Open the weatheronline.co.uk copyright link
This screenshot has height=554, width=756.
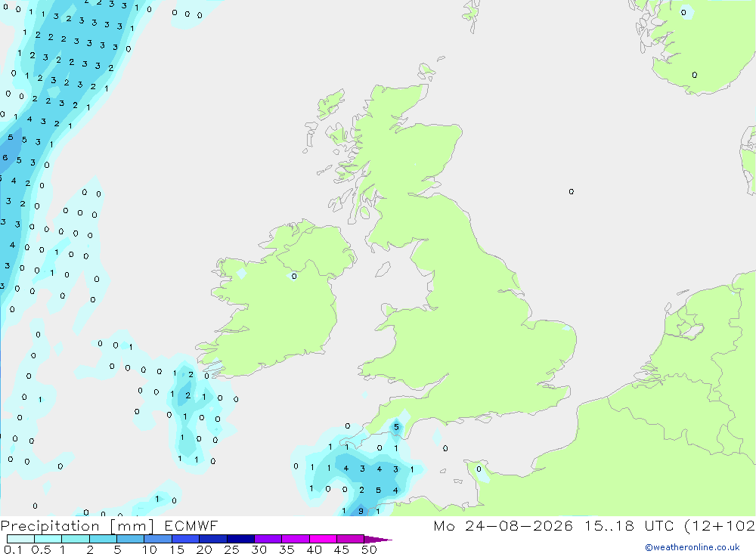(x=692, y=547)
